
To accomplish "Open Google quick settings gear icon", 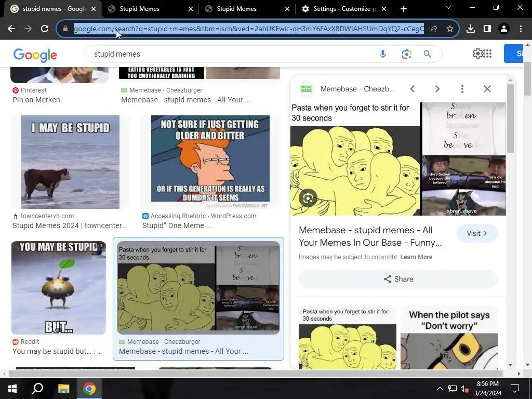I will 477,54.
